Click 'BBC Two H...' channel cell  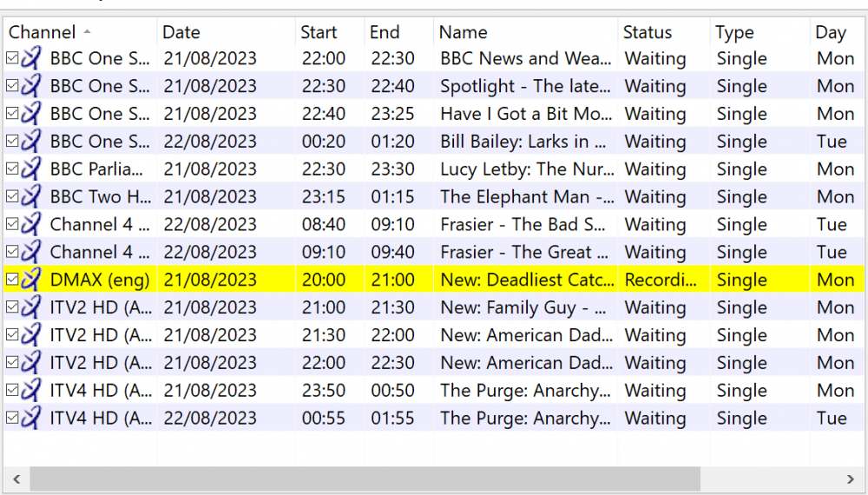[x=100, y=196]
